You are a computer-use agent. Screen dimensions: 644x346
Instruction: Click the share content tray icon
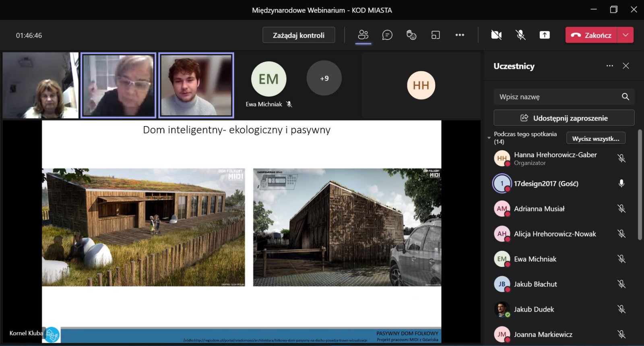pyautogui.click(x=545, y=35)
